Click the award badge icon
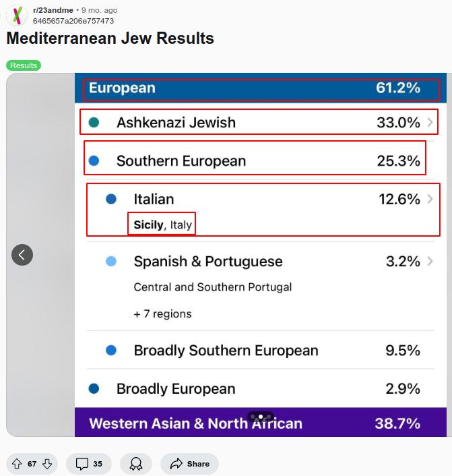The image size is (452, 476). point(136,464)
